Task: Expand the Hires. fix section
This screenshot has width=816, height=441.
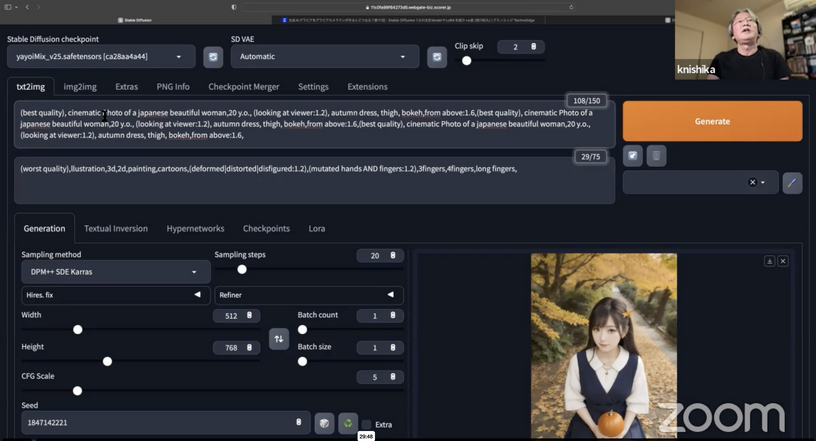Action: pos(116,295)
